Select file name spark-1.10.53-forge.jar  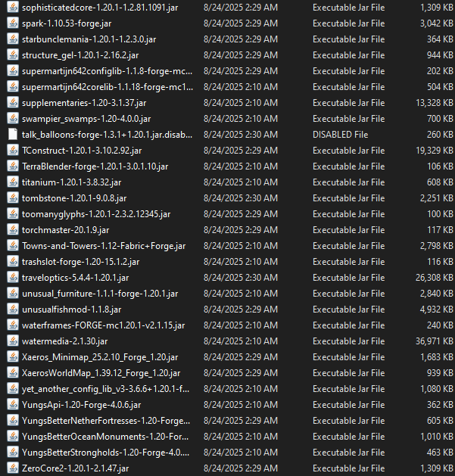pyautogui.click(x=67, y=23)
